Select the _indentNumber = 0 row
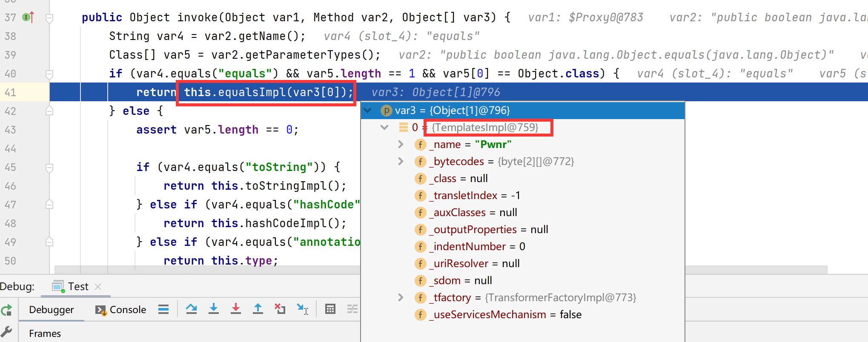Screen dimensions: 868x342 pyautogui.click(x=523, y=247)
